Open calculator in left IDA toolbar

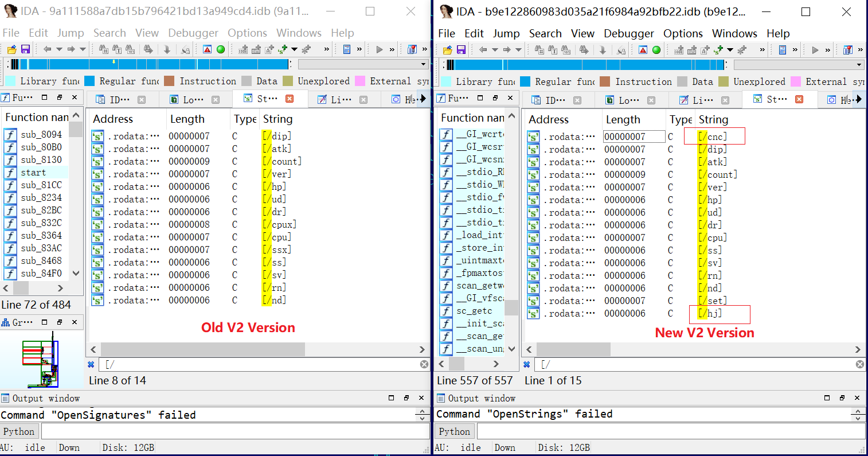click(x=346, y=49)
